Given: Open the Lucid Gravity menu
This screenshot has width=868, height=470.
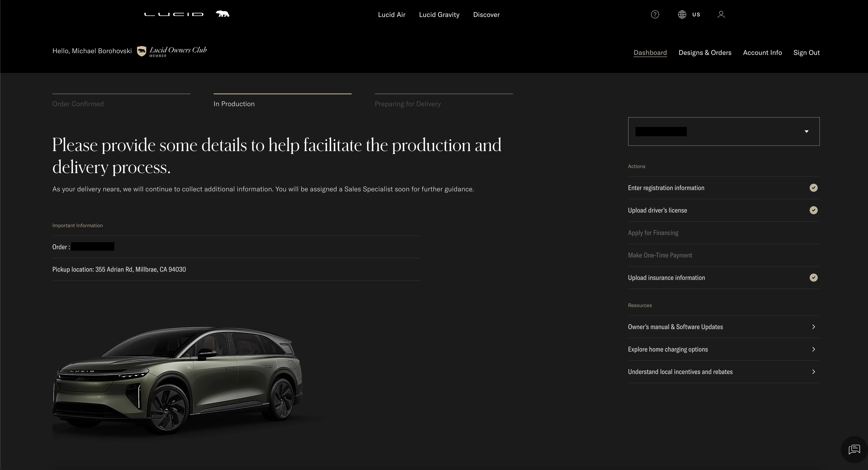Looking at the screenshot, I should click(x=439, y=15).
